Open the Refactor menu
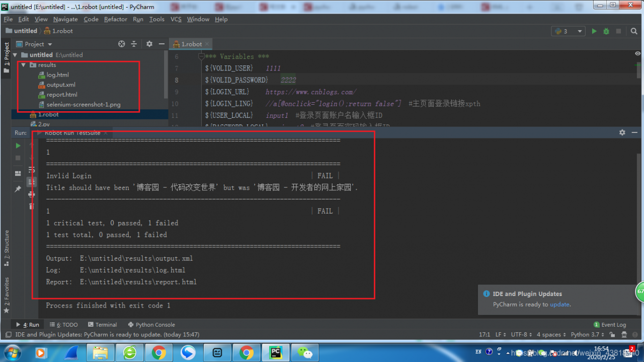 pos(116,19)
